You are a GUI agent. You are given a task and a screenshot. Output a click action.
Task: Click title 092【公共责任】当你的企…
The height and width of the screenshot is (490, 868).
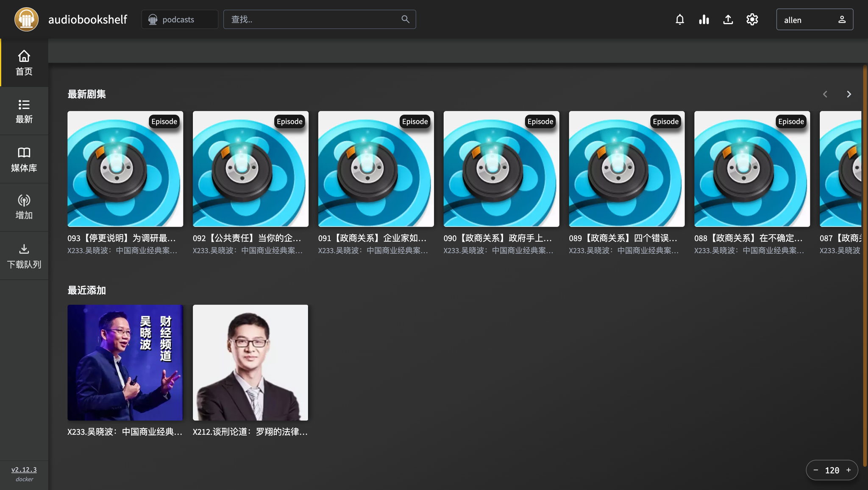(247, 238)
